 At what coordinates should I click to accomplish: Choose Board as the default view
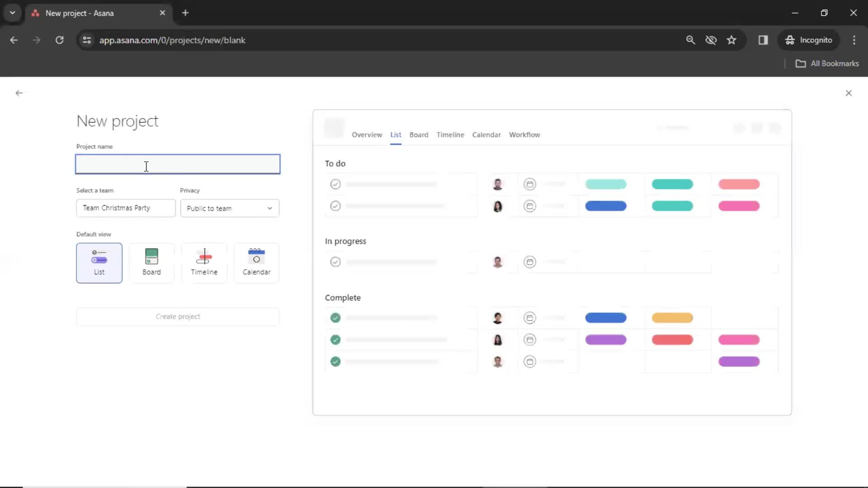151,263
